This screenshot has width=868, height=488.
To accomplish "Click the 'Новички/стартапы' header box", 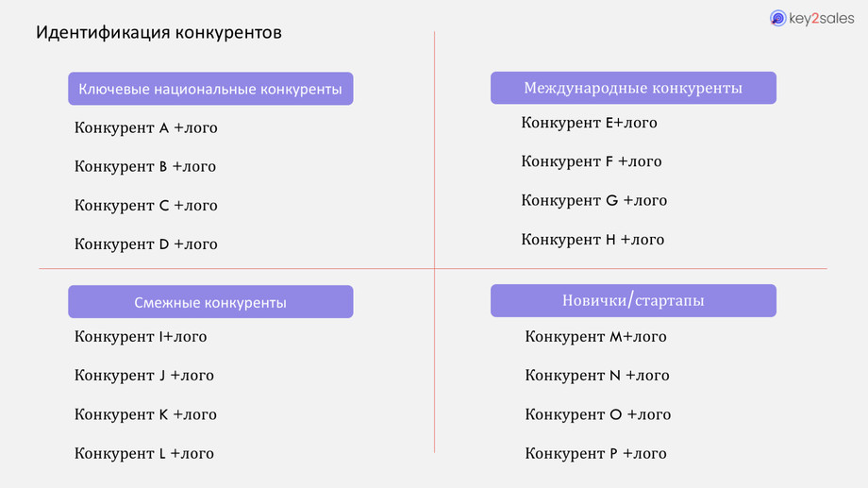I will 633,301.
